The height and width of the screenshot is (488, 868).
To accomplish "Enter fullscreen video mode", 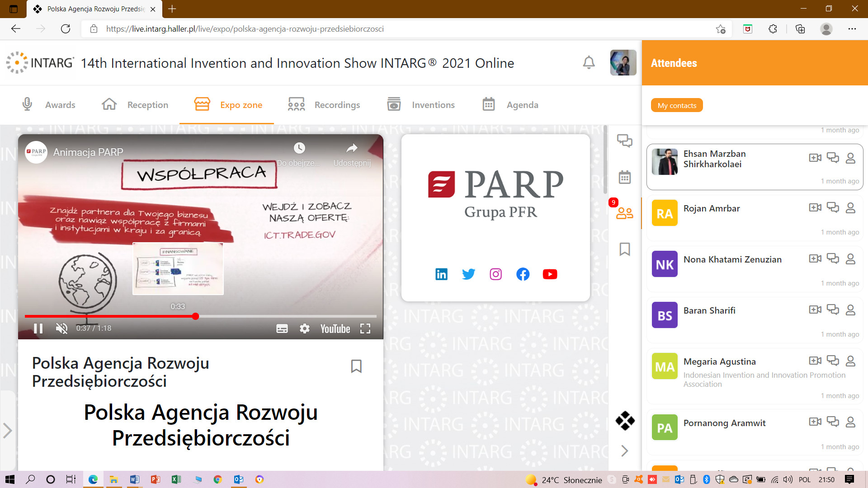I will tap(365, 328).
